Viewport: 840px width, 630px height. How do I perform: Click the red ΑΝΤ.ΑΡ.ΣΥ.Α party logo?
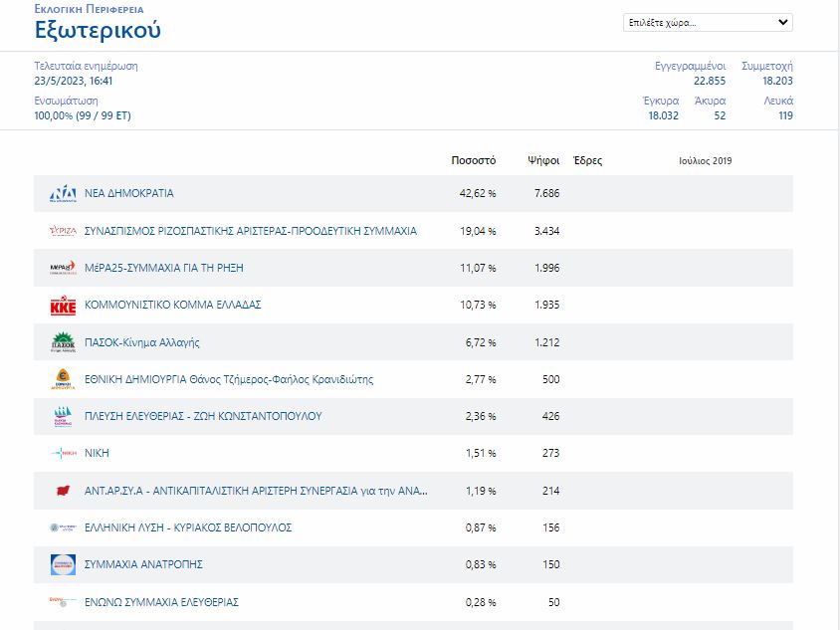click(63, 491)
